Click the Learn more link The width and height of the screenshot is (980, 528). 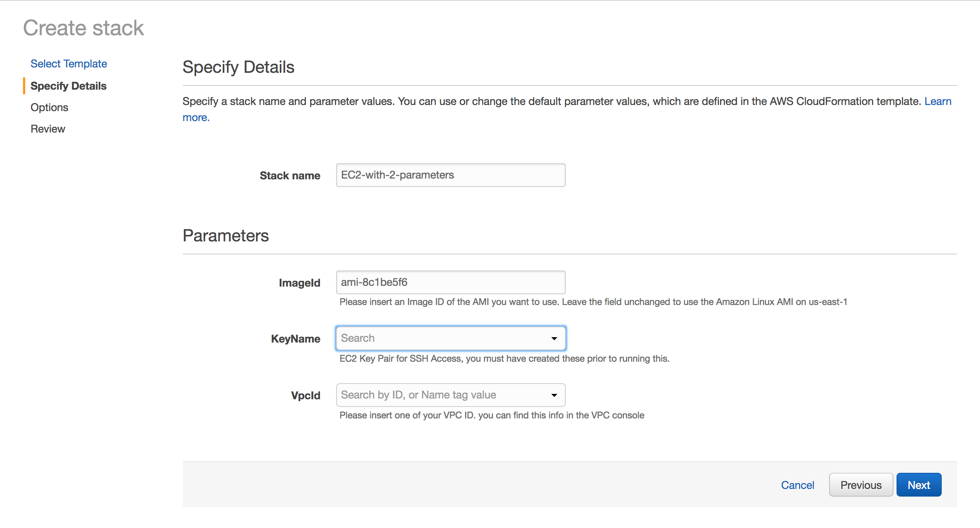pyautogui.click(x=938, y=101)
